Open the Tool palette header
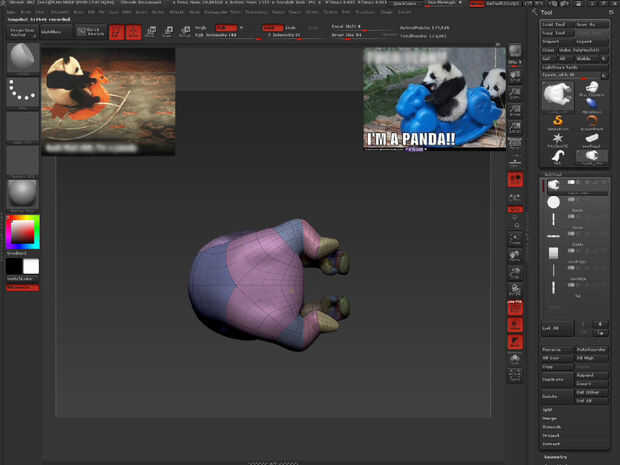This screenshot has width=620, height=465. (x=548, y=14)
